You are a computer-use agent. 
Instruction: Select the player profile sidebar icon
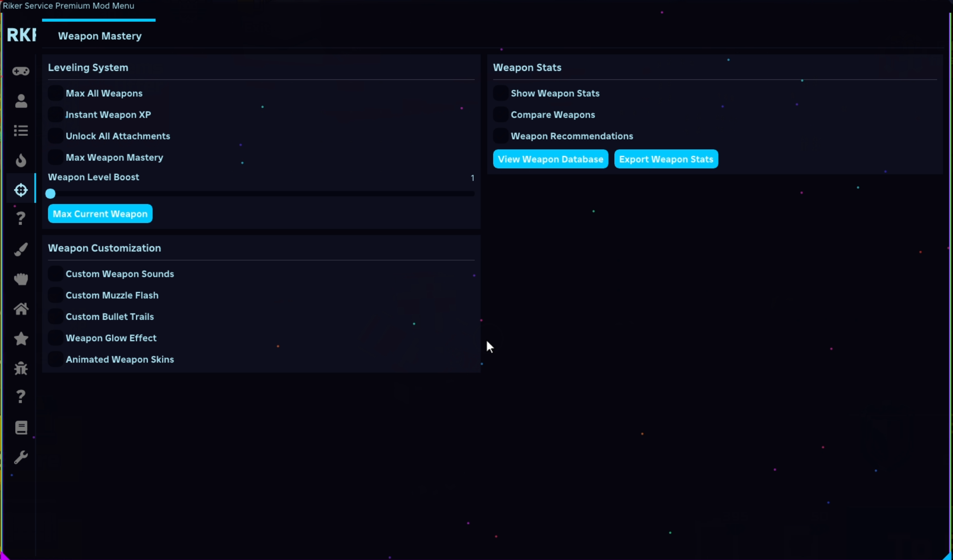21,101
